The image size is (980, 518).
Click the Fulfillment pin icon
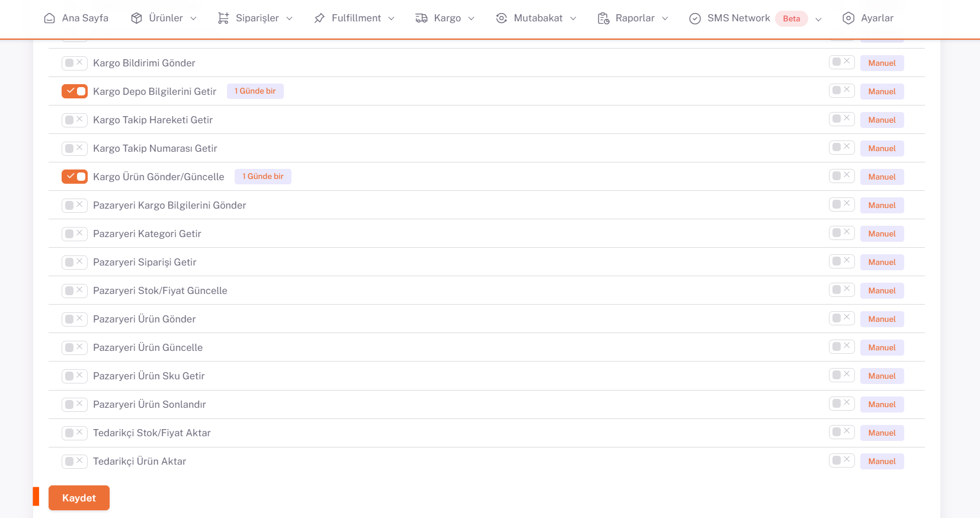pyautogui.click(x=319, y=18)
